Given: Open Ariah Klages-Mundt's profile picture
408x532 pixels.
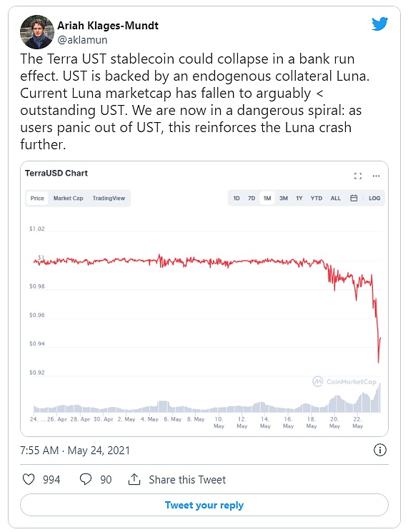Looking at the screenshot, I should [x=37, y=32].
